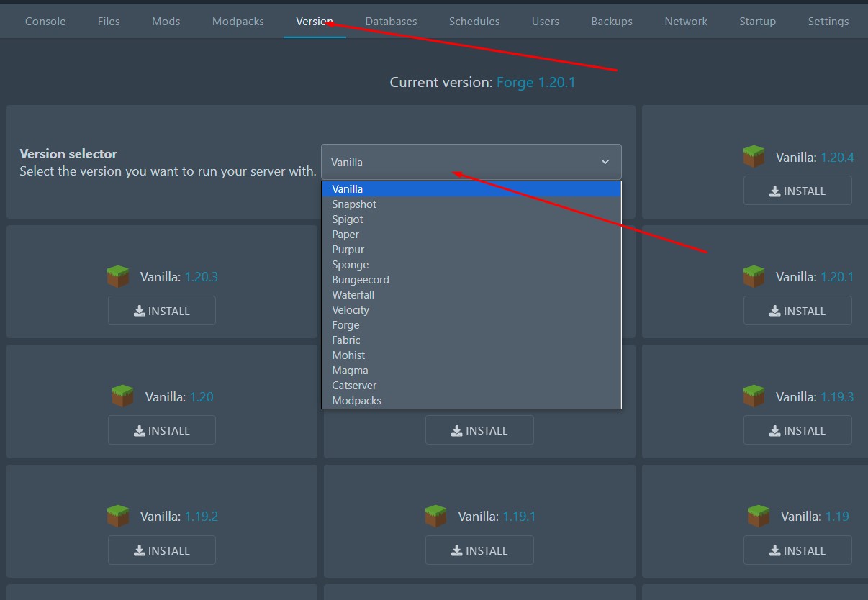Go to the Databases tab

pyautogui.click(x=391, y=21)
